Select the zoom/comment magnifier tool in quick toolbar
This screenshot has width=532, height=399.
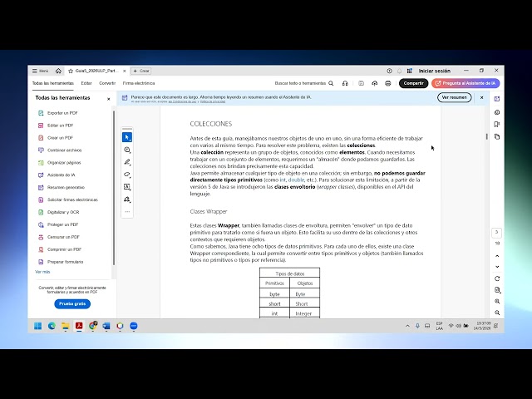(127, 150)
